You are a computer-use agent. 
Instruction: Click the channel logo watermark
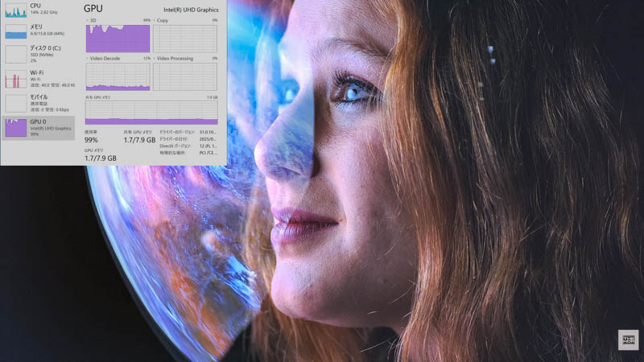(628, 339)
